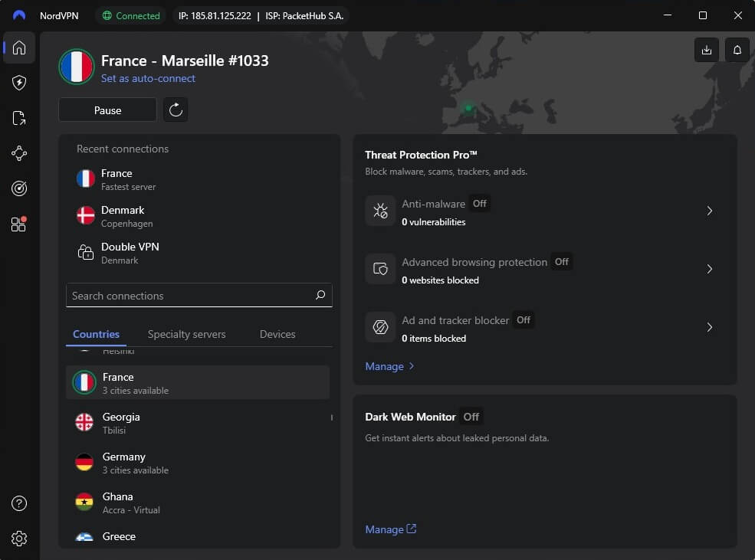This screenshot has height=560, width=755.
Task: Open the notifications bell icon
Action: [x=737, y=50]
